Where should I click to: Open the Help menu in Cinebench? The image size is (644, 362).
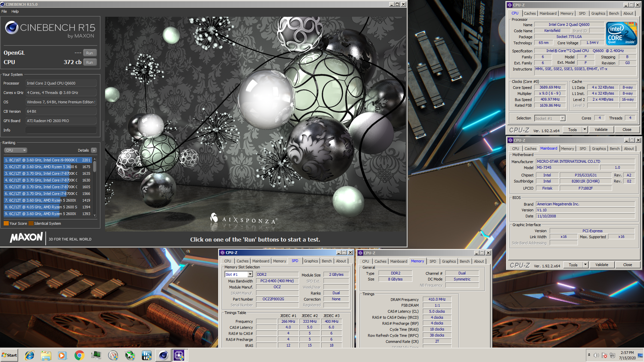[15, 11]
